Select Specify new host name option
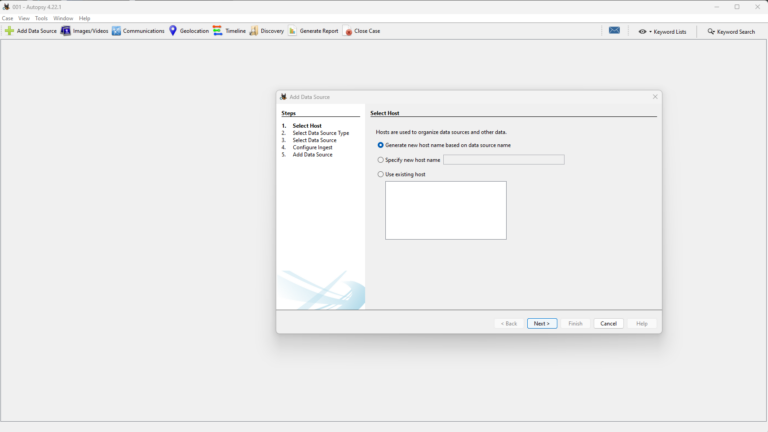Screen dimensions: 768x432 tap(381, 160)
